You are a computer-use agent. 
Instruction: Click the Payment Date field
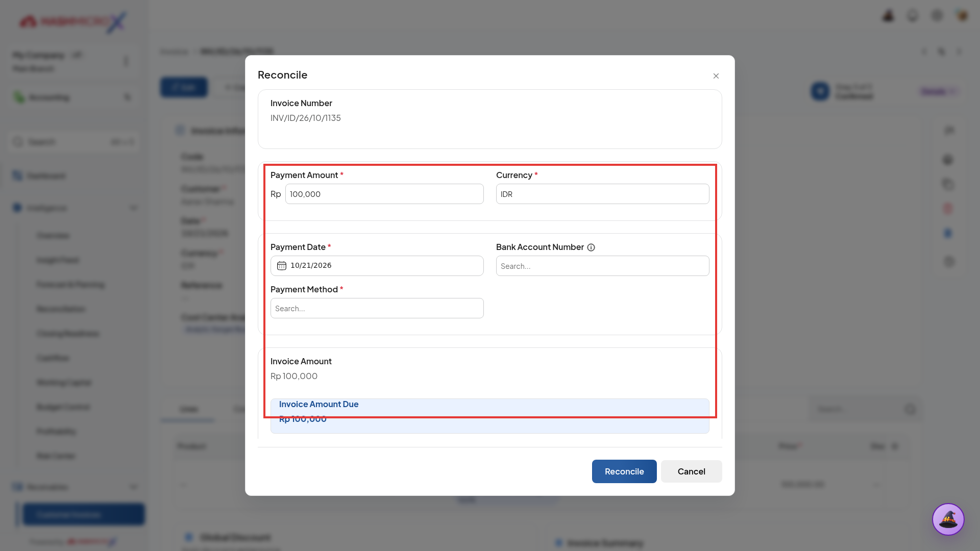point(377,266)
